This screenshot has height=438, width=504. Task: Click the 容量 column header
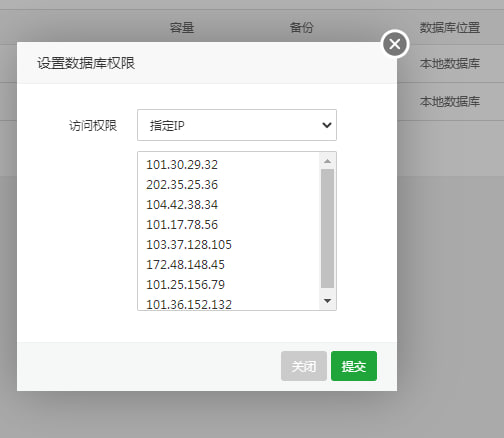[x=182, y=27]
